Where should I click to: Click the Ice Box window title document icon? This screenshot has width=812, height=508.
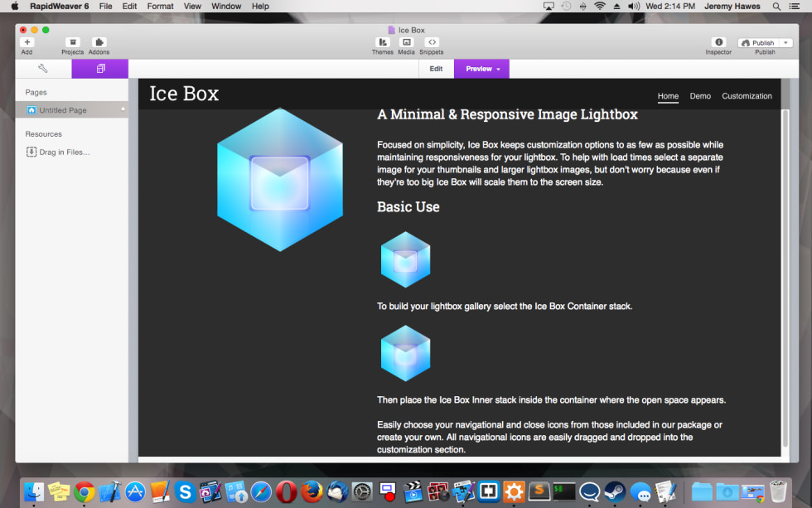coord(391,30)
